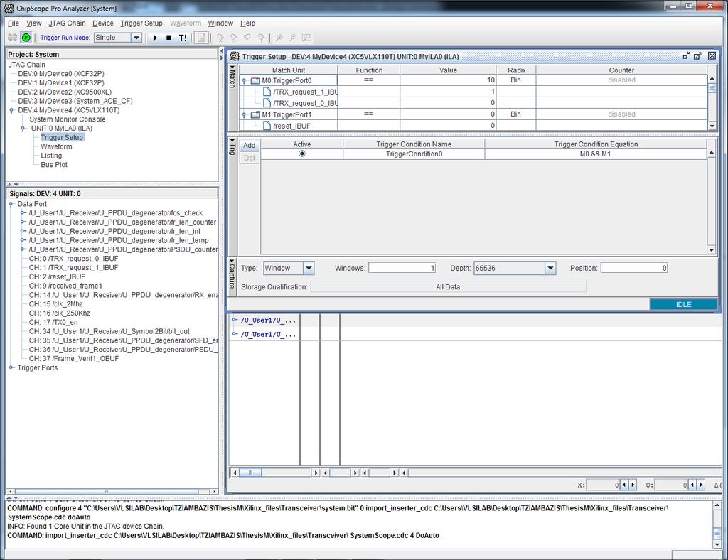
Task: Collapse the DEV:4 MyDevice4 tree node
Action: [11, 110]
